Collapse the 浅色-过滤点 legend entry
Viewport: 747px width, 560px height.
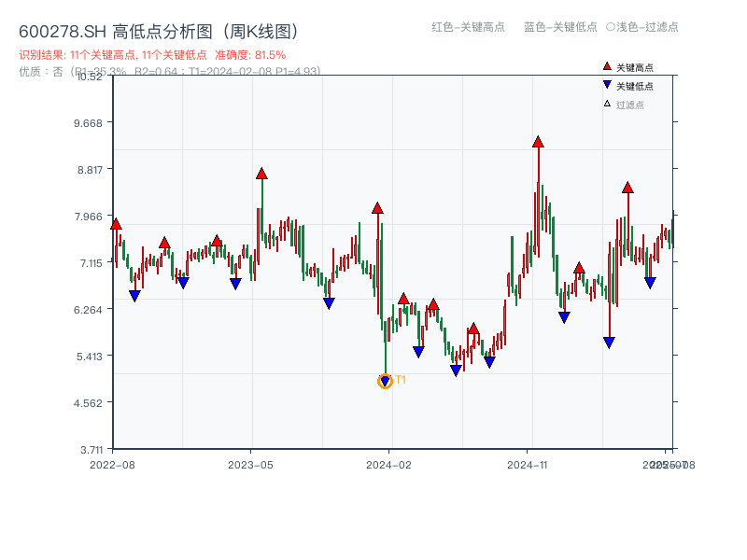pyautogui.click(x=647, y=28)
